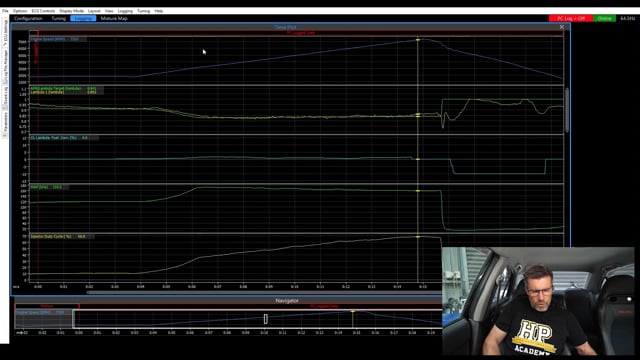Close the Time Plot panel

tap(562, 27)
